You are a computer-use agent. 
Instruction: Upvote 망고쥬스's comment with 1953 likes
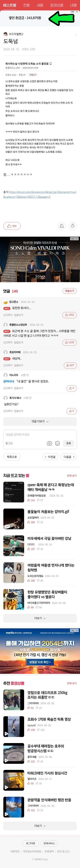[x=69, y=315]
